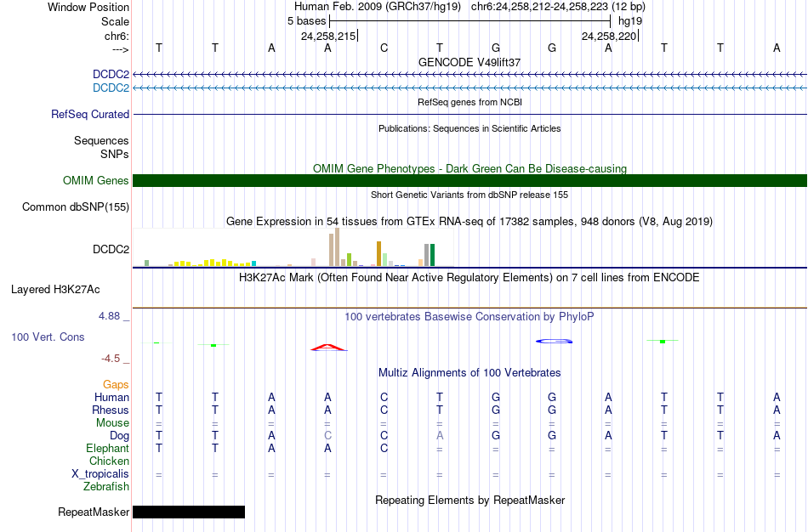Click Common dbSNP(155) track label
This screenshot has height=532, width=808.
click(76, 207)
